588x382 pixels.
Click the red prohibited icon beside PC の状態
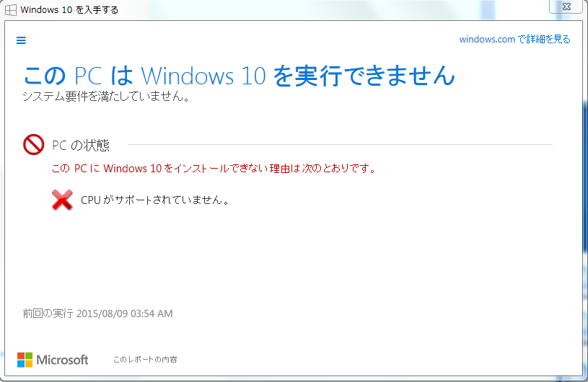[34, 145]
